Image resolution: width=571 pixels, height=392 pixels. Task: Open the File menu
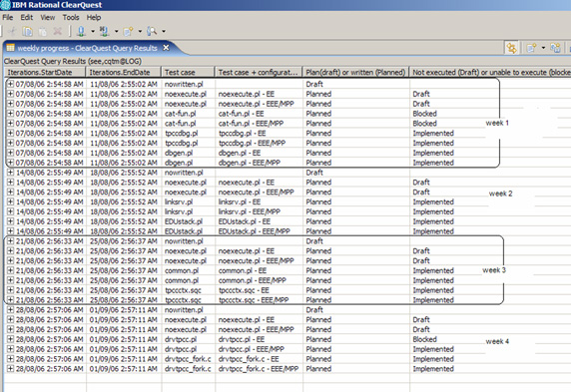point(8,18)
